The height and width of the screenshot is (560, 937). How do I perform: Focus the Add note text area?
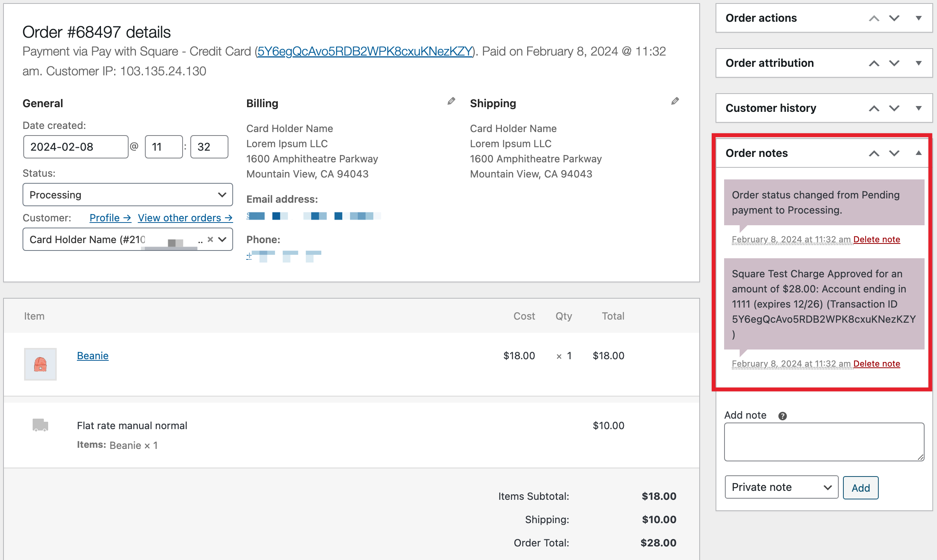pos(824,442)
